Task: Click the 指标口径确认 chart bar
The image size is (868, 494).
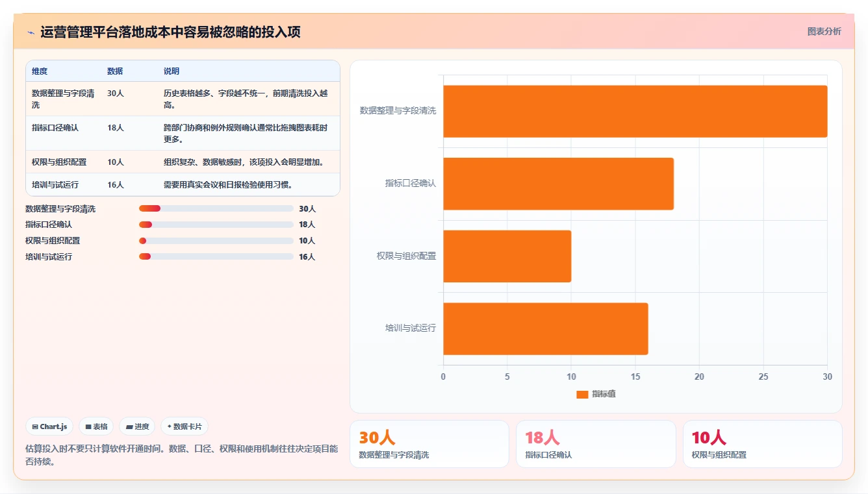Action: click(559, 184)
